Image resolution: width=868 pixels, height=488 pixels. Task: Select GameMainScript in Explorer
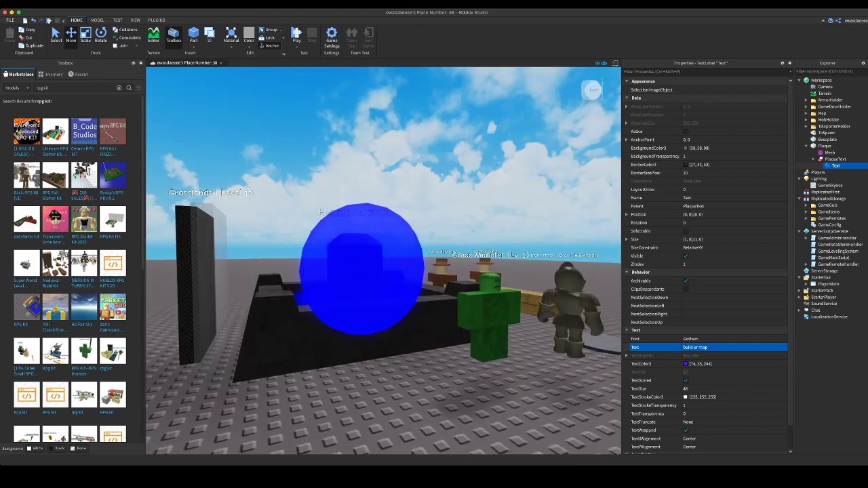coord(833,258)
